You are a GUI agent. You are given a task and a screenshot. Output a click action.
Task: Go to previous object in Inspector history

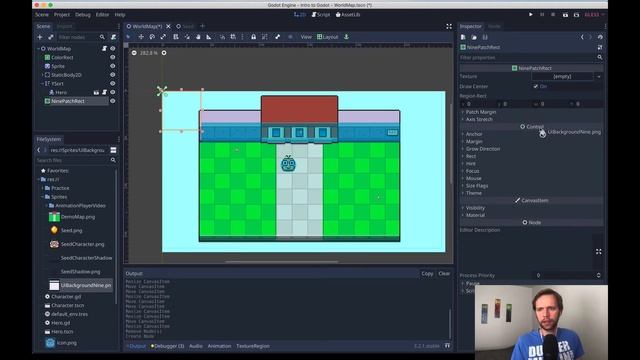click(582, 37)
